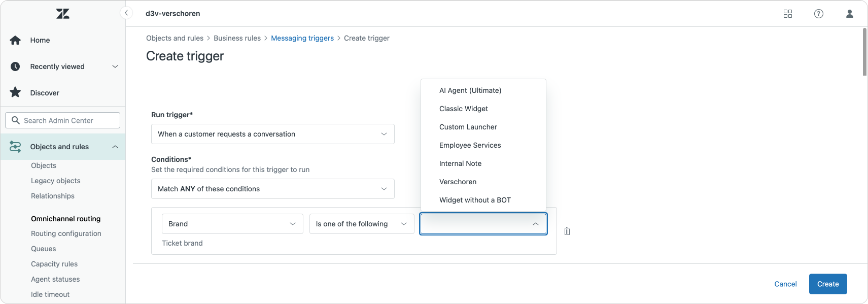Click the Discover star icon
868x304 pixels.
tap(15, 92)
